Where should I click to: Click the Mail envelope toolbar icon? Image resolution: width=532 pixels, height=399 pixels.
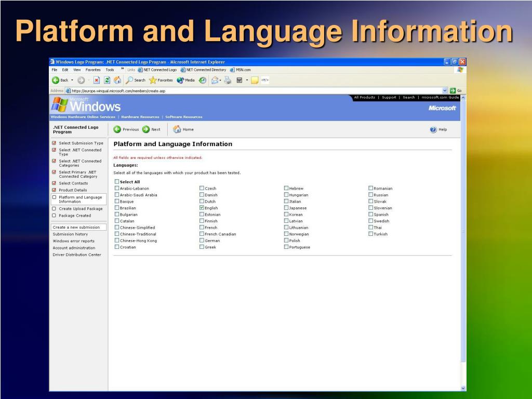215,81
